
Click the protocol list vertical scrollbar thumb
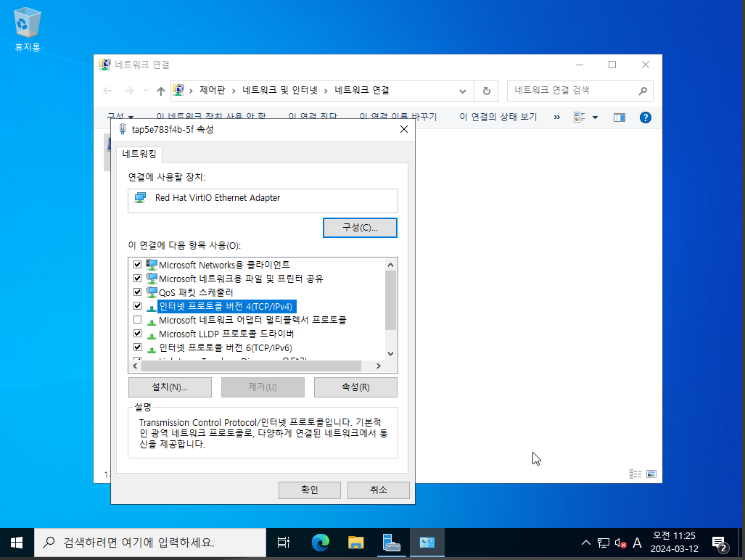tap(390, 300)
